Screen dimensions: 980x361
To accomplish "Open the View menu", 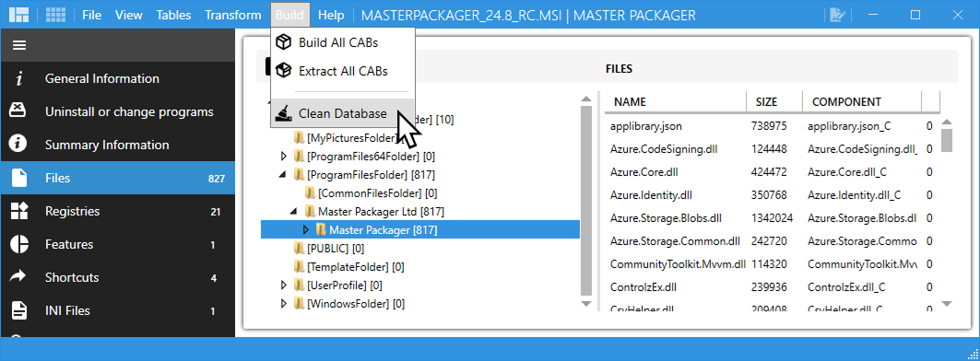I will coord(129,15).
